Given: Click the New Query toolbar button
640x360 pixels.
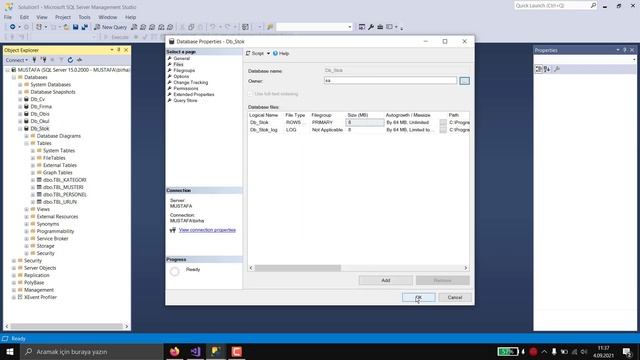Looking at the screenshot, I should click(110, 27).
